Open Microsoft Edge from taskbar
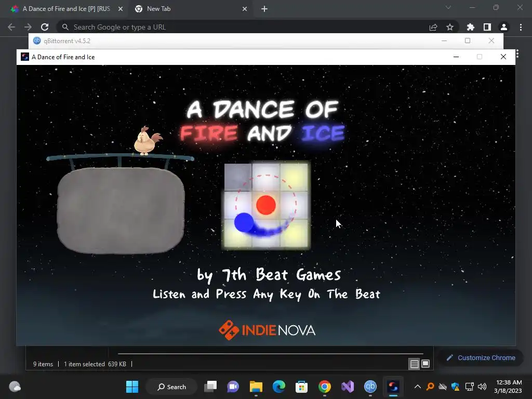This screenshot has width=532, height=399. click(x=279, y=387)
